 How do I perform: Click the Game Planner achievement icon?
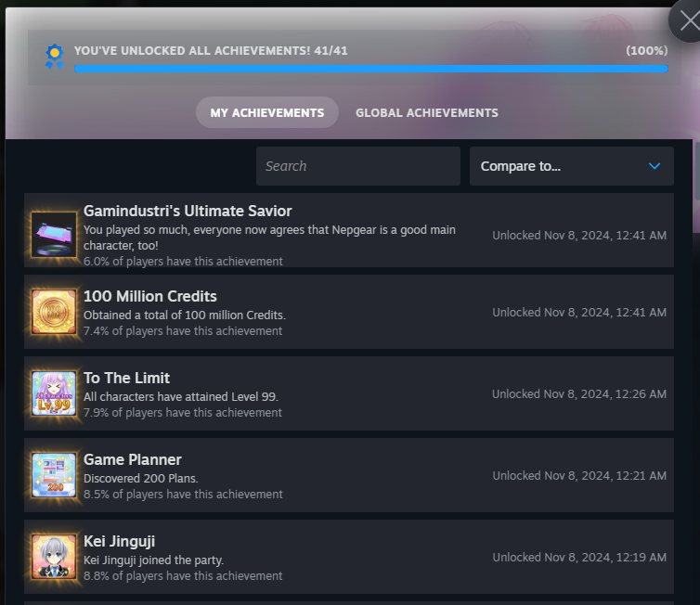click(x=54, y=475)
